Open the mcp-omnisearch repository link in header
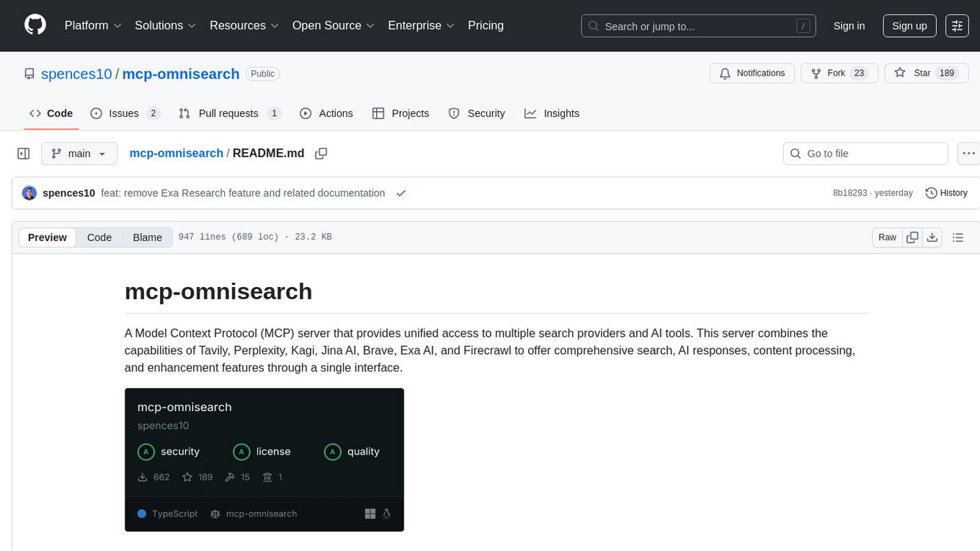The height and width of the screenshot is (551, 980). [181, 74]
